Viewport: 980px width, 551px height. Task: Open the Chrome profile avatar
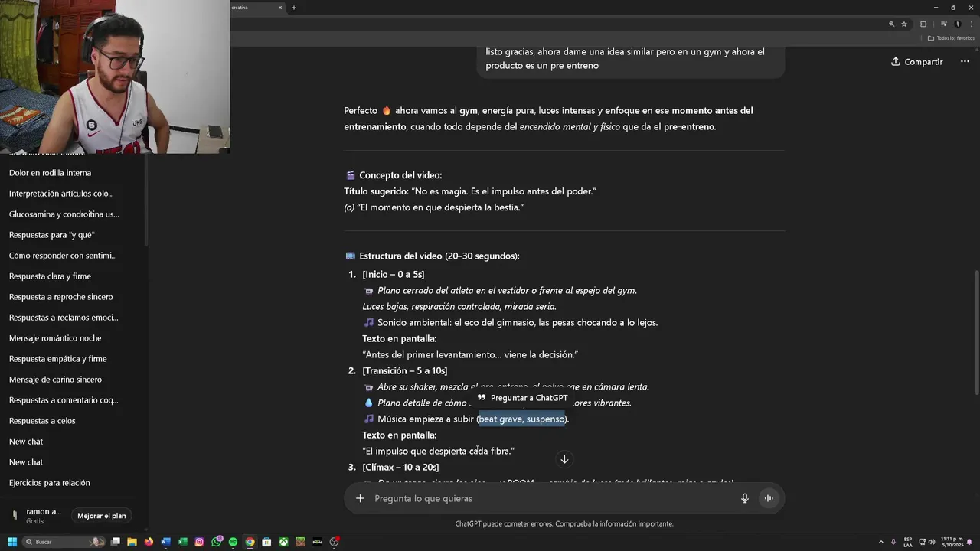[x=957, y=24]
